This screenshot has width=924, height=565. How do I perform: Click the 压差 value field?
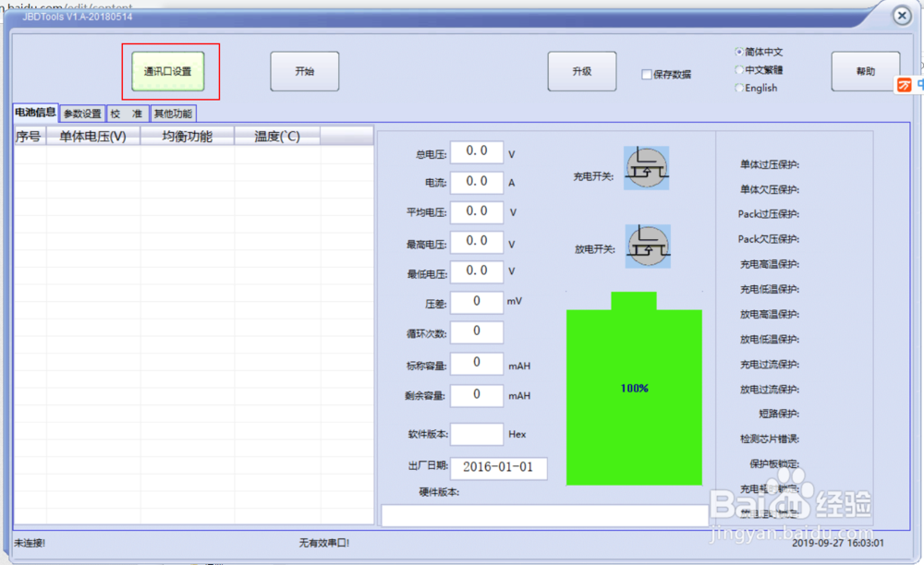tap(477, 302)
